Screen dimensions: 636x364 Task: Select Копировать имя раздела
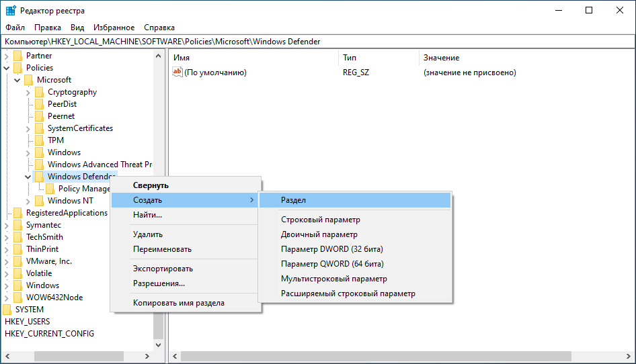coord(186,303)
